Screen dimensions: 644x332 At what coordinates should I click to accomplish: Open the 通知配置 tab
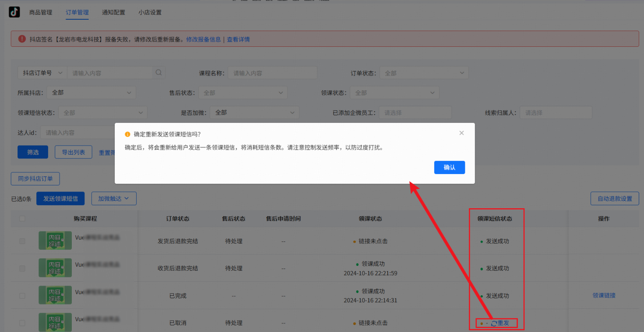[x=113, y=12]
